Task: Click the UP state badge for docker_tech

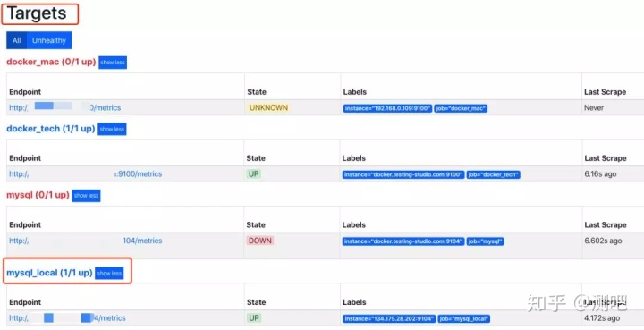Action: tap(254, 174)
